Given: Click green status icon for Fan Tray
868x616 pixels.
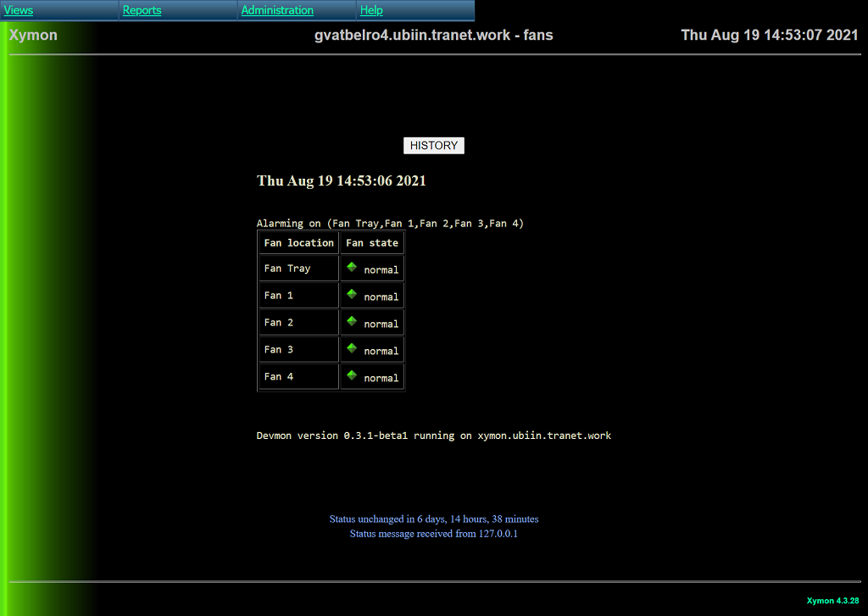Looking at the screenshot, I should (x=352, y=267).
